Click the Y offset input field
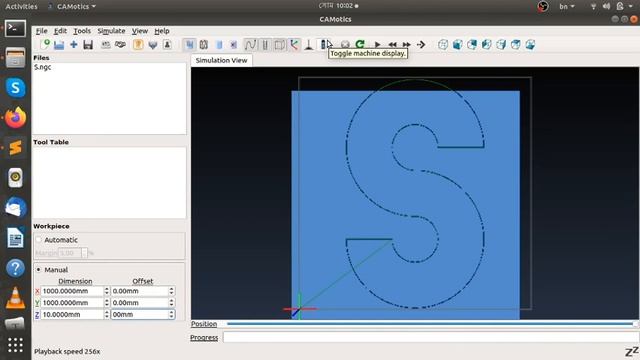The width and height of the screenshot is (640, 360). pos(140,303)
